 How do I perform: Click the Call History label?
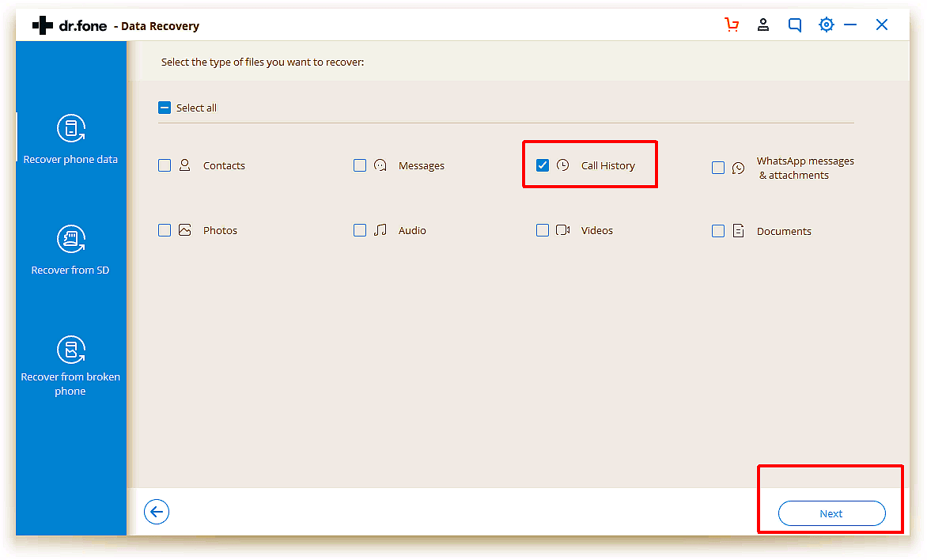607,165
